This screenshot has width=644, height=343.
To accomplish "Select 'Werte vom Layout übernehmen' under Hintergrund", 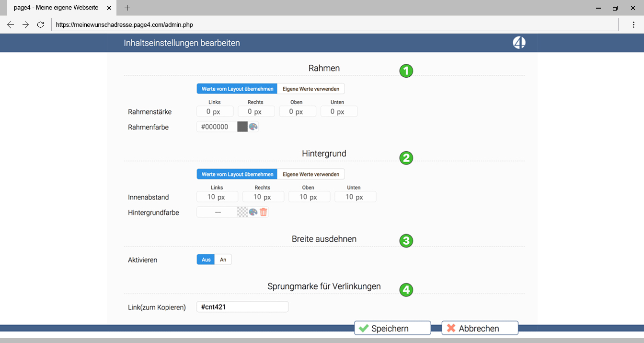I will coord(237,174).
